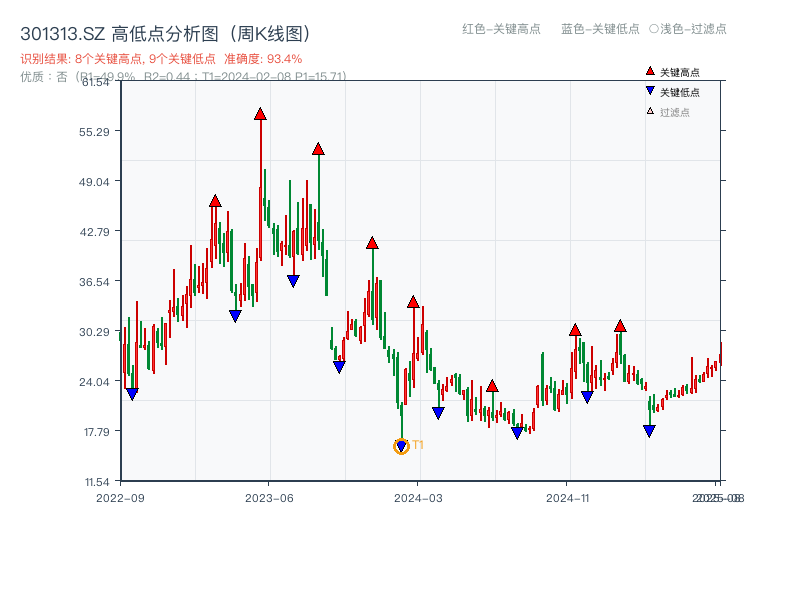Image resolution: width=800 pixels, height=600 pixels.
Task: Click the blue low marker near 2024-03
Action: [437, 411]
